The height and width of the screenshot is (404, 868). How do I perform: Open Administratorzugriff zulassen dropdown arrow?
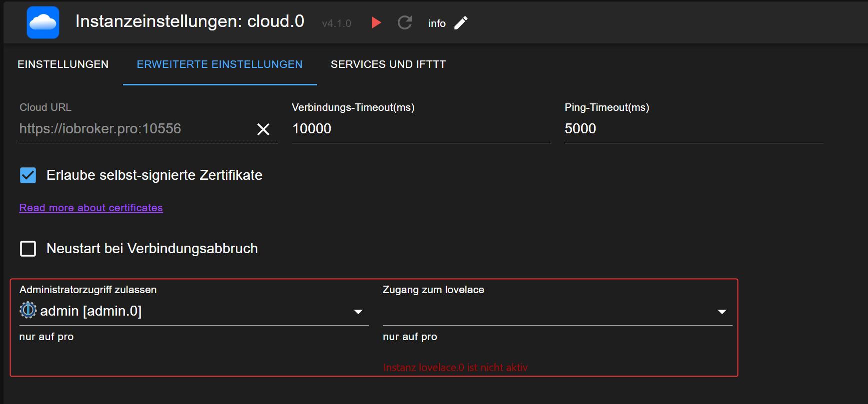click(358, 312)
